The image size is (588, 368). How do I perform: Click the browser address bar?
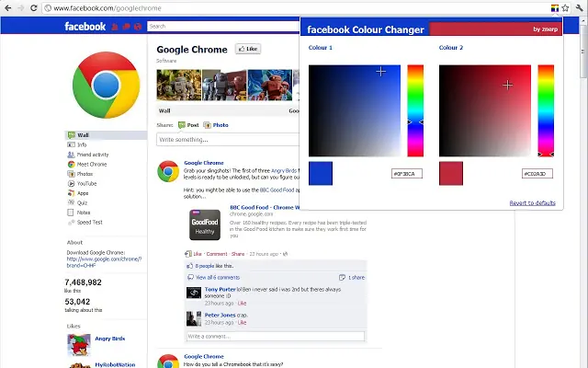pyautogui.click(x=294, y=8)
